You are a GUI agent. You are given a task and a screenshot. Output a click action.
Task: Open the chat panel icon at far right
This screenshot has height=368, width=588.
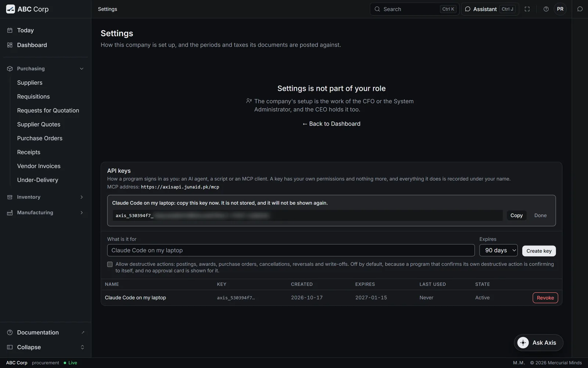(x=580, y=9)
